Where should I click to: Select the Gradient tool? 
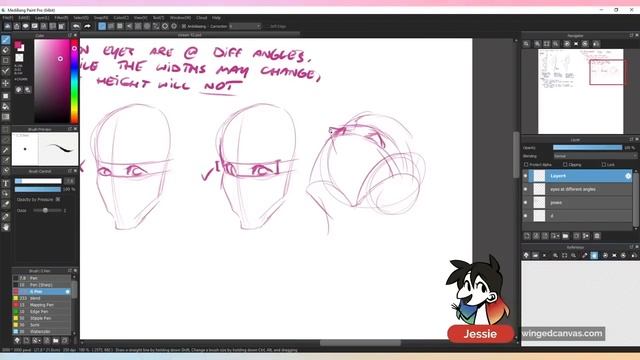coord(6,117)
